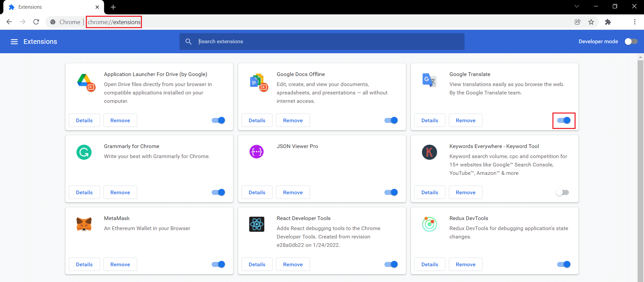Reload the extensions page
The width and height of the screenshot is (644, 282).
click(36, 22)
